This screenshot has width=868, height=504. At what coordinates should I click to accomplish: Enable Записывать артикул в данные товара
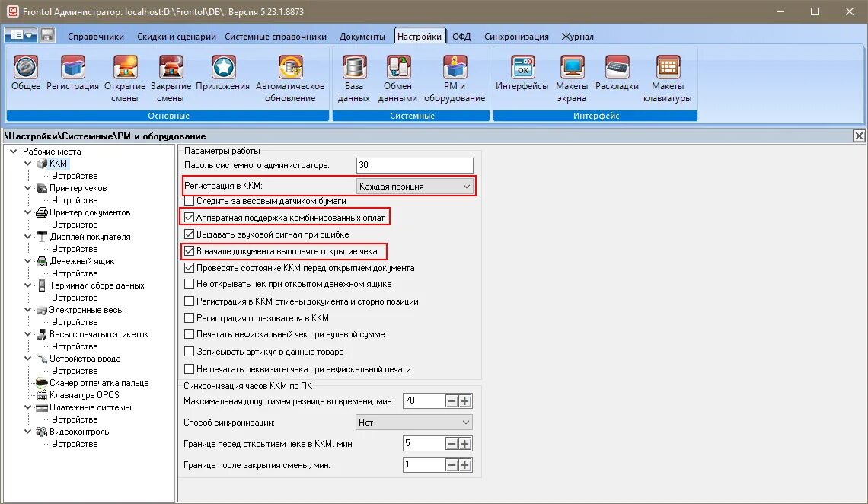pyautogui.click(x=189, y=351)
